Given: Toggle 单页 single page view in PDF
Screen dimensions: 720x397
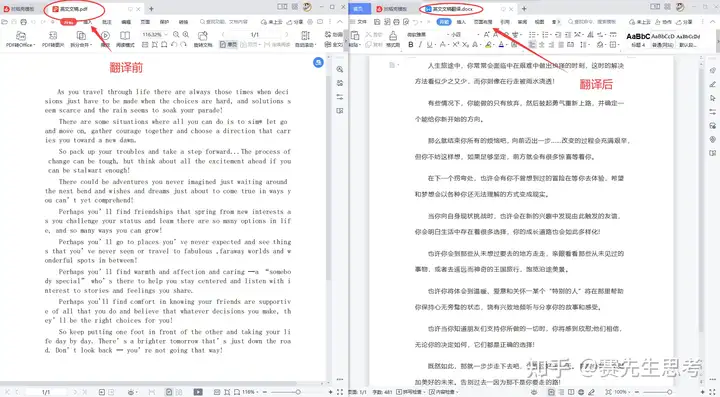Looking at the screenshot, I should coord(229,45).
